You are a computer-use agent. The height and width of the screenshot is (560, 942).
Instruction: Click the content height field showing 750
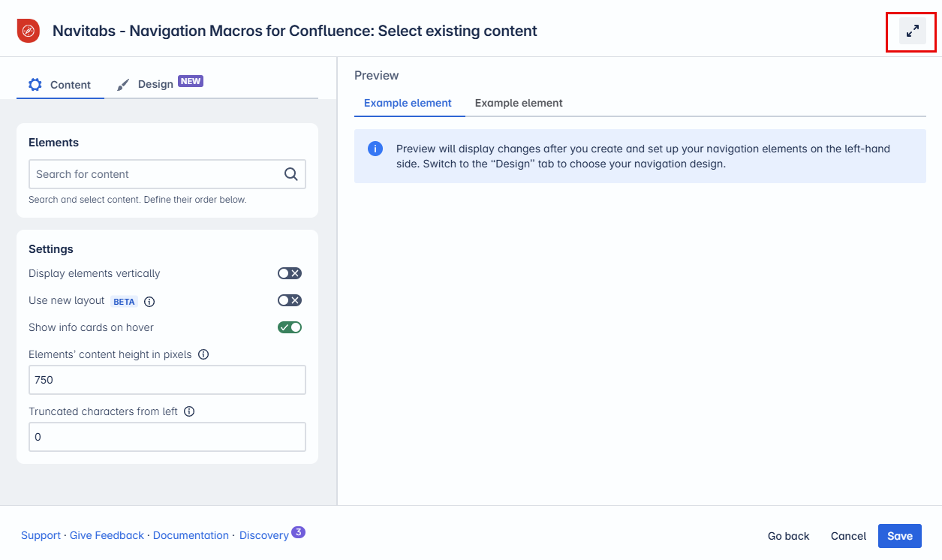pyautogui.click(x=167, y=380)
